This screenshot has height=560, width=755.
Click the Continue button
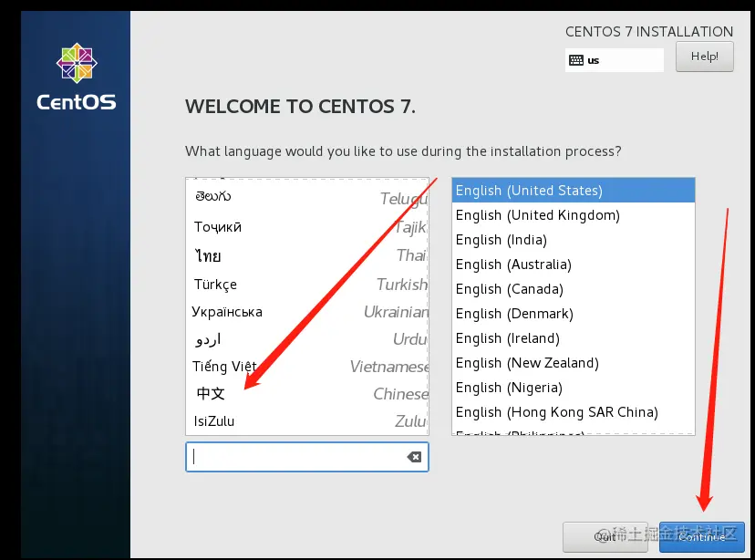coord(701,537)
